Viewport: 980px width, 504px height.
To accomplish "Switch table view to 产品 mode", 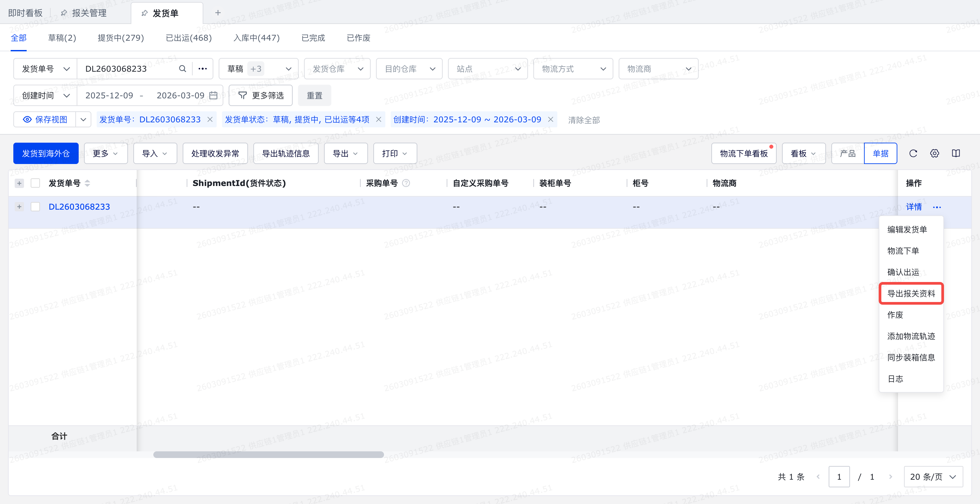I will coord(848,153).
